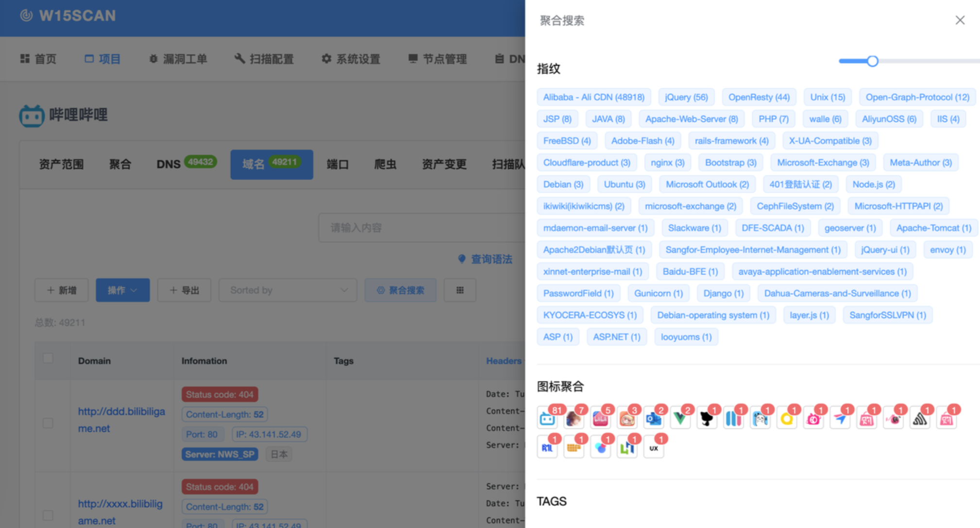
Task: Tick the select-all checkbox in table header
Action: 48,358
